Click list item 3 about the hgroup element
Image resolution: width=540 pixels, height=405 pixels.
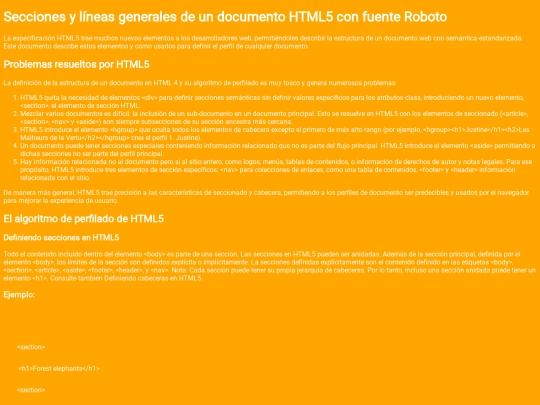pos(275,134)
